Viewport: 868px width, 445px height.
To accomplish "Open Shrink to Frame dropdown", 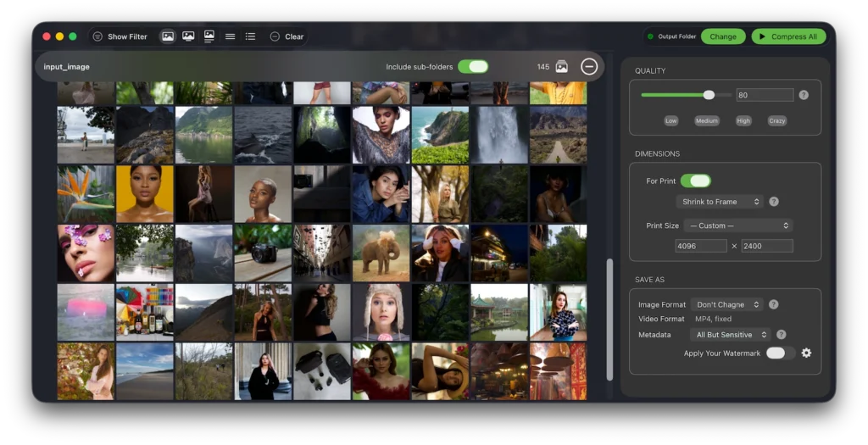I will point(720,202).
